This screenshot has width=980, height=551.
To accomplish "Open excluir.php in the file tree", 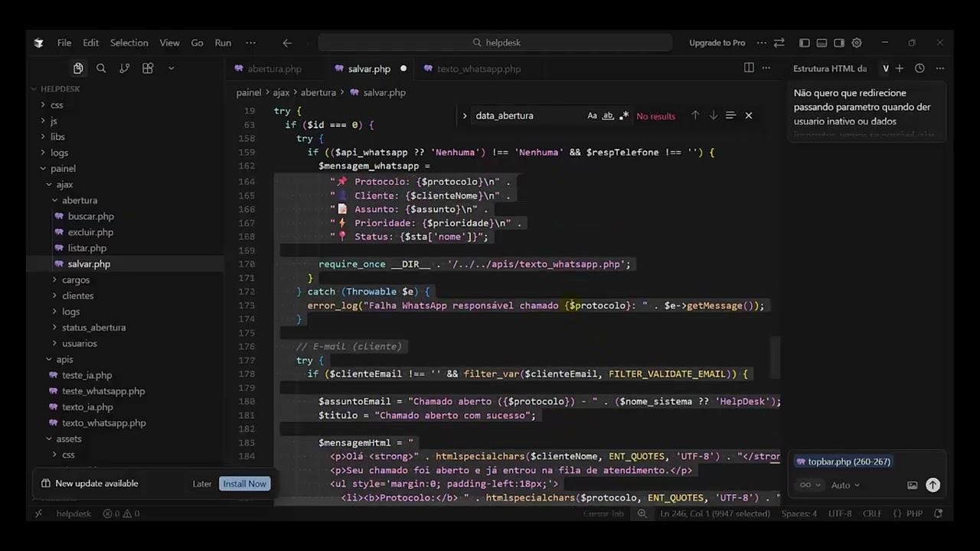I will tap(90, 233).
